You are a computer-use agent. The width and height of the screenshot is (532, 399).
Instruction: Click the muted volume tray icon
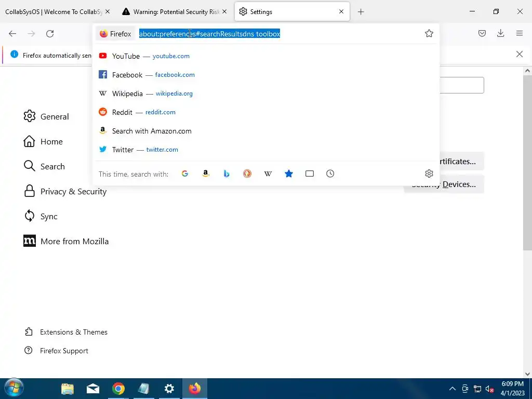click(489, 389)
